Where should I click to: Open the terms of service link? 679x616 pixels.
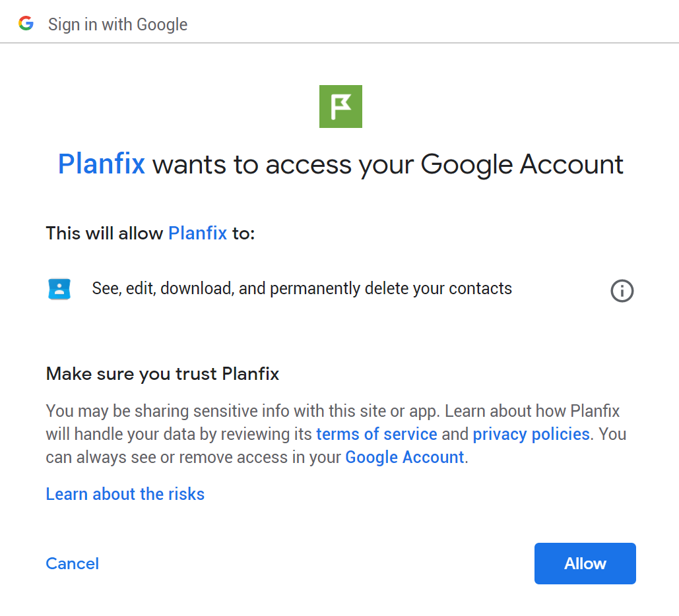376,434
